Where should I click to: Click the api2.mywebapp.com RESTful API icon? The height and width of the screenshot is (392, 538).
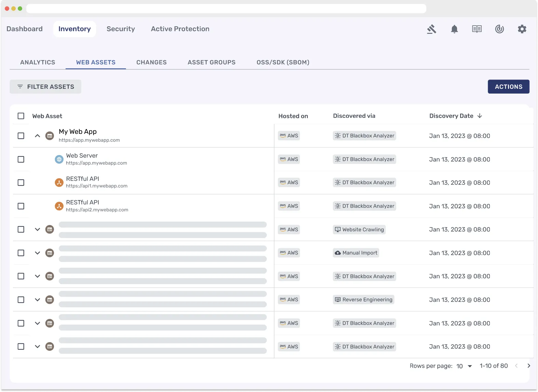point(59,206)
